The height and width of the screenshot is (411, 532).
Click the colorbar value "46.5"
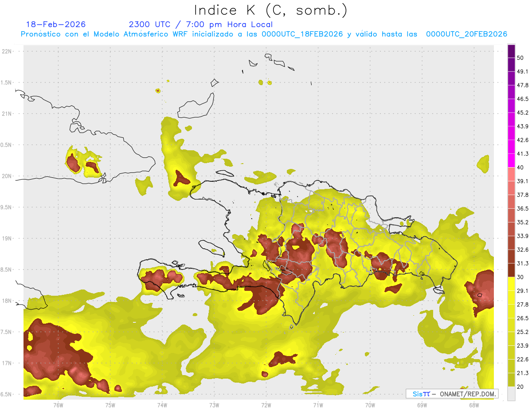pos(522,99)
